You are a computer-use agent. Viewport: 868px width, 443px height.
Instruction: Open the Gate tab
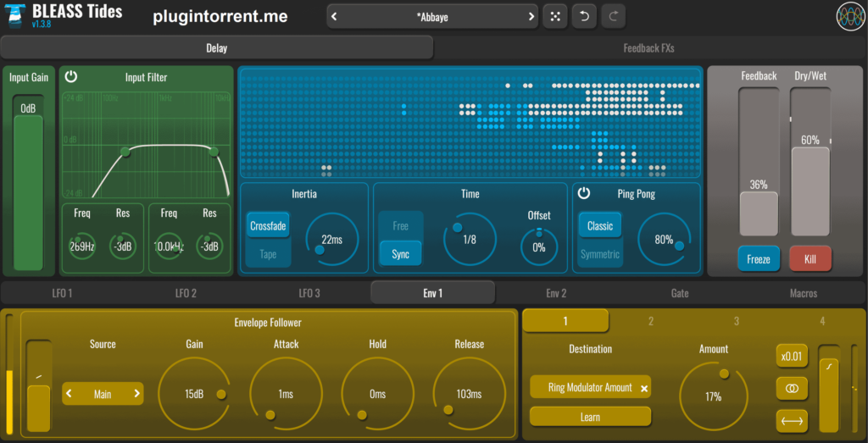pyautogui.click(x=680, y=293)
